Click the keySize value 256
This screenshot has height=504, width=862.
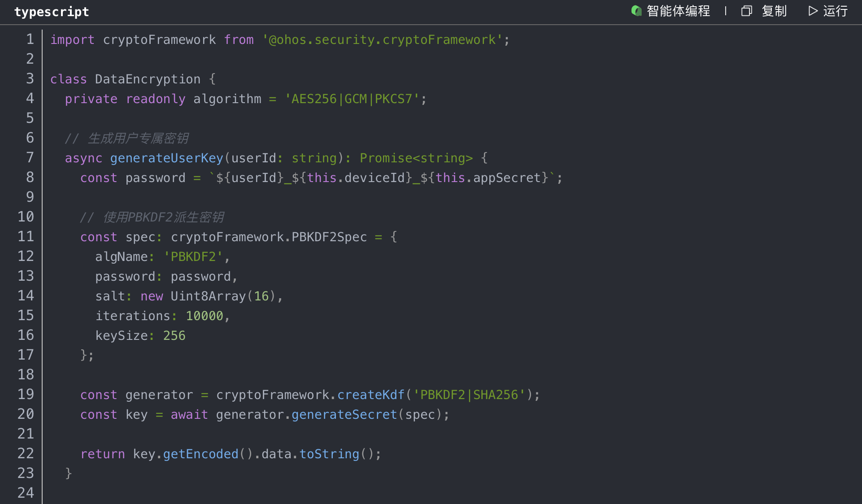point(174,335)
